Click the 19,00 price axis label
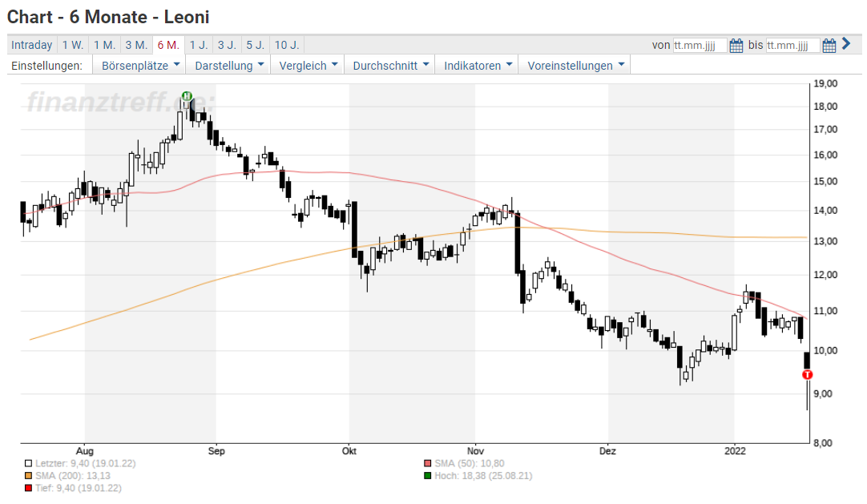Image resolution: width=867 pixels, height=504 pixels. [825, 83]
